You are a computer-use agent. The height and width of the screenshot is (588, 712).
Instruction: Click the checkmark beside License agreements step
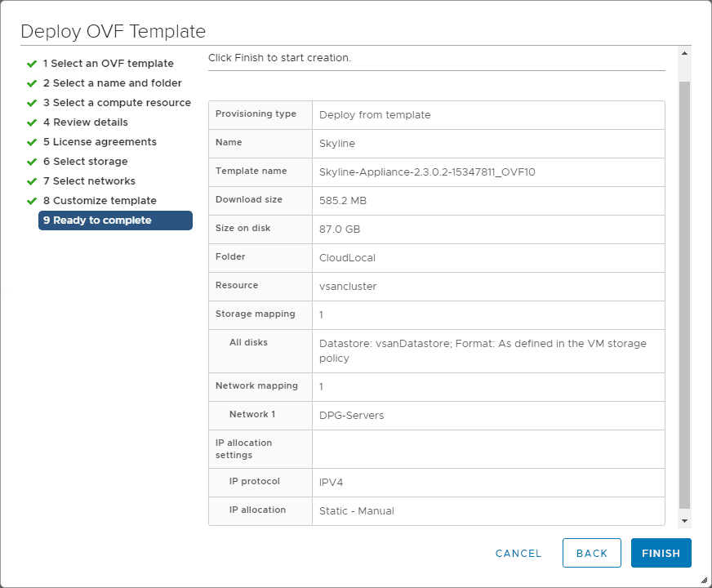(x=32, y=142)
